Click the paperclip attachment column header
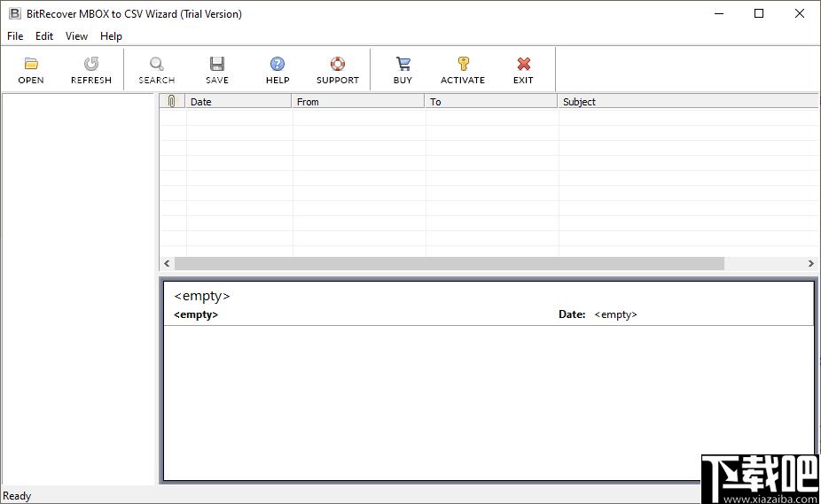The width and height of the screenshot is (821, 504). [172, 101]
